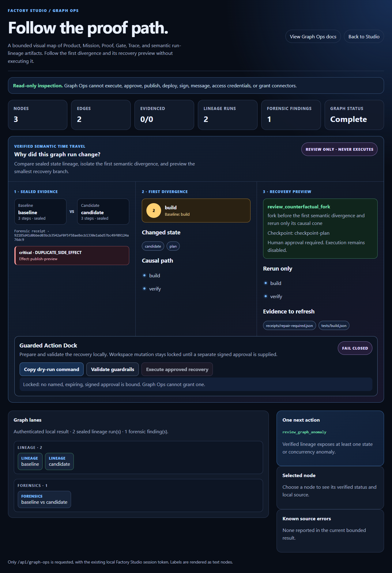392x573 pixels.
Task: Click tests/build.json evidence chip
Action: tap(334, 325)
